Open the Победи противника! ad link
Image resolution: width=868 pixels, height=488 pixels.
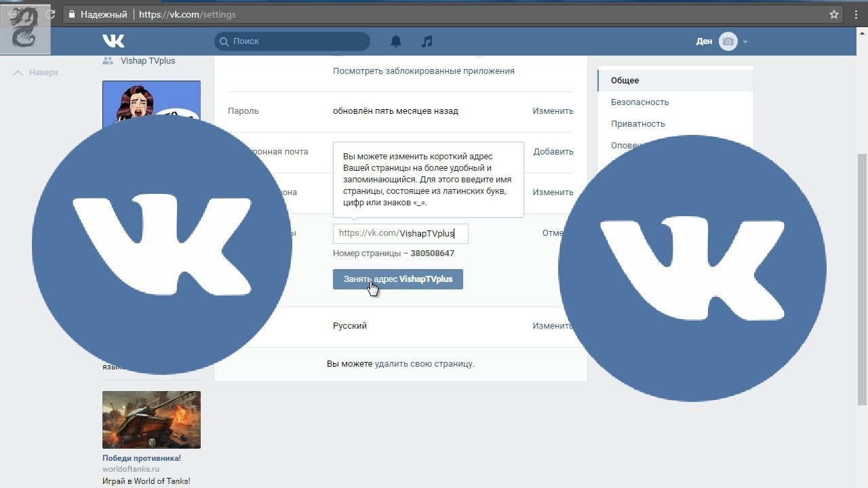point(142,458)
